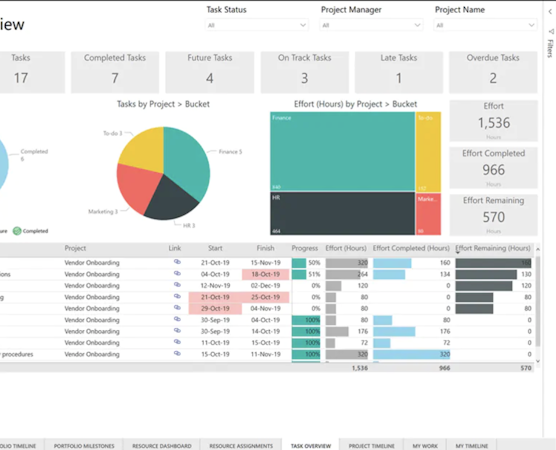Click the green Completed legend icon
Image resolution: width=556 pixels, height=450 pixels.
tap(17, 231)
